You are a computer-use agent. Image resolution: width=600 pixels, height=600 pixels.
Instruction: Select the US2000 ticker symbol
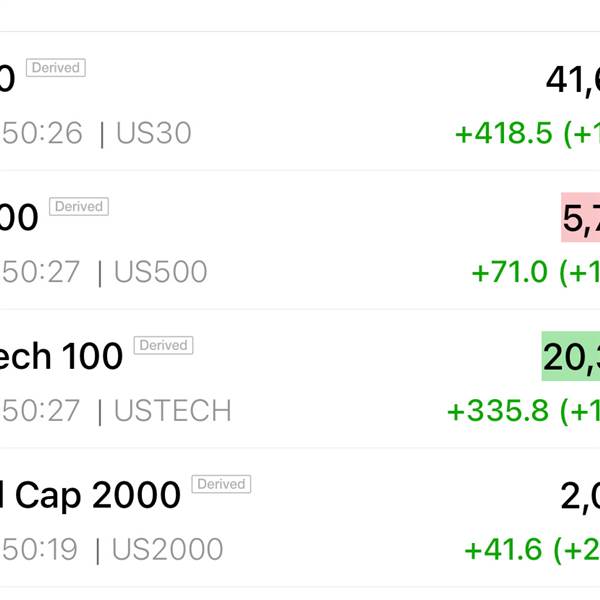tap(168, 549)
